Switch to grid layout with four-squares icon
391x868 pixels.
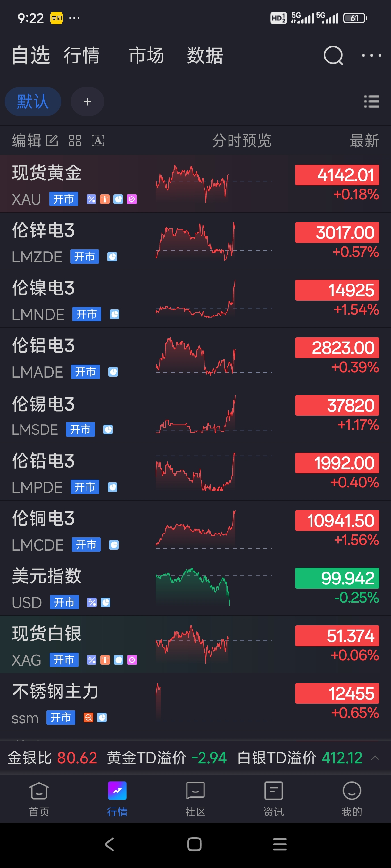click(x=75, y=141)
